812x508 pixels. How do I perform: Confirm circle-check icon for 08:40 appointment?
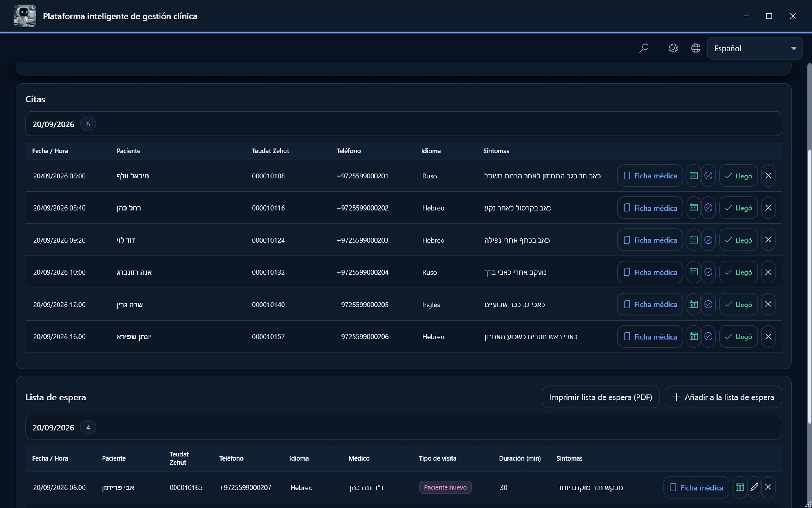coord(708,208)
